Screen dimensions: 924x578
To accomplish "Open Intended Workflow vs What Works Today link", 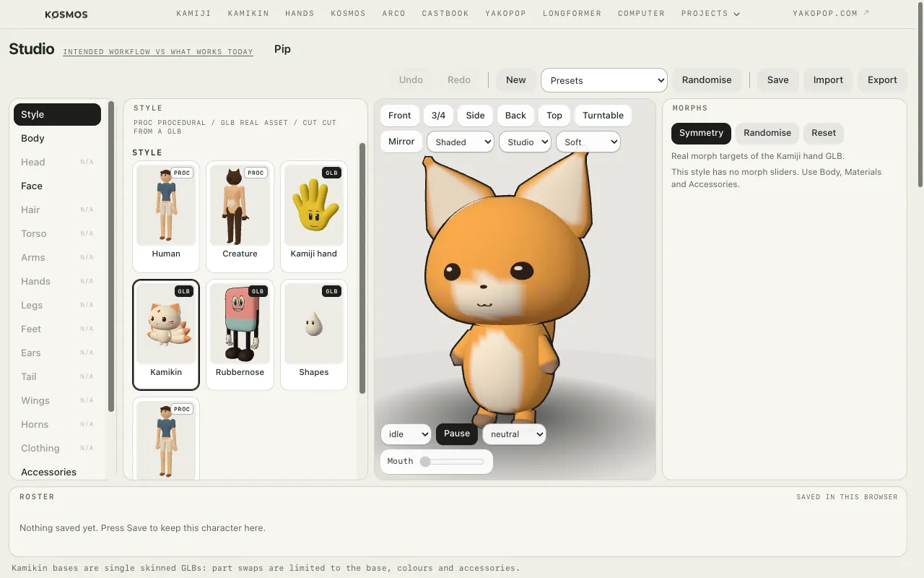I will pyautogui.click(x=158, y=52).
